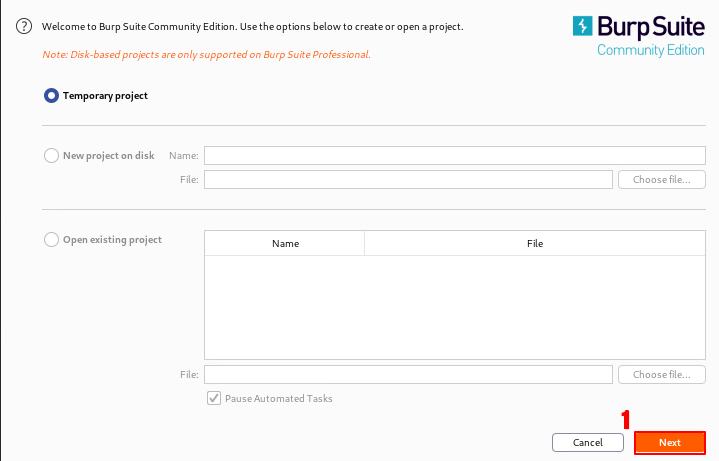Focus the new project File path field
This screenshot has width=719, height=461.
pyautogui.click(x=408, y=180)
